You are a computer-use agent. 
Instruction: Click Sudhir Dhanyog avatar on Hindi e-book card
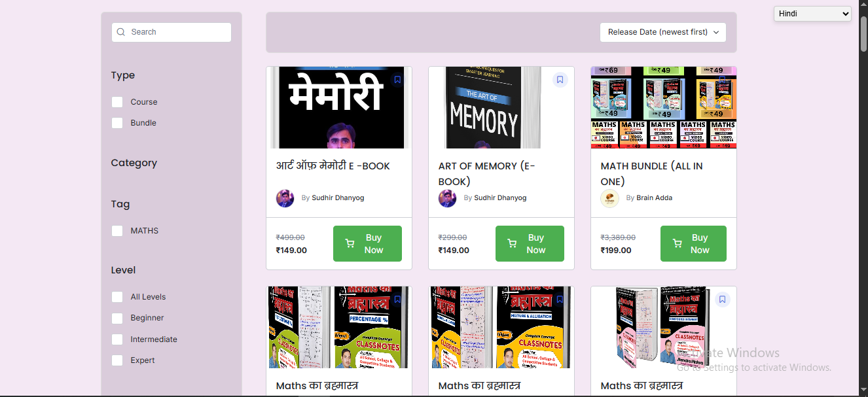pyautogui.click(x=285, y=198)
